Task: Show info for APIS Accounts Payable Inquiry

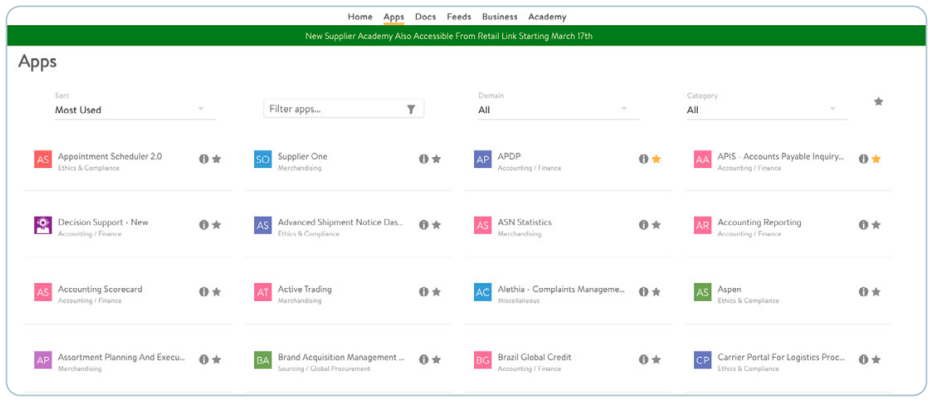Action: click(x=863, y=159)
